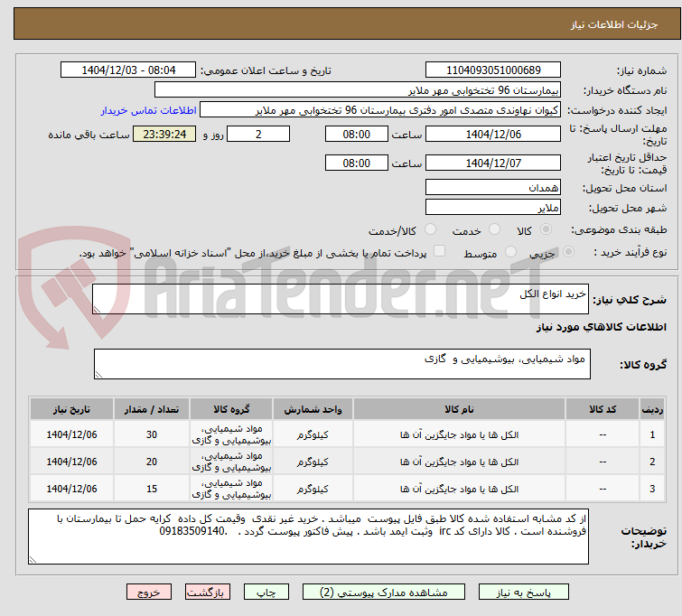Click the ردیف column header
This screenshot has height=616, width=682.
[652, 409]
